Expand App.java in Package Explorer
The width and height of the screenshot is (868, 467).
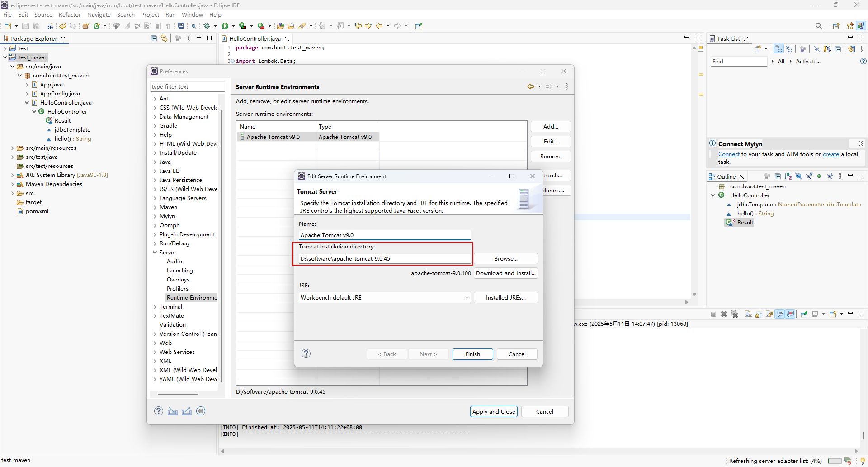click(x=27, y=85)
